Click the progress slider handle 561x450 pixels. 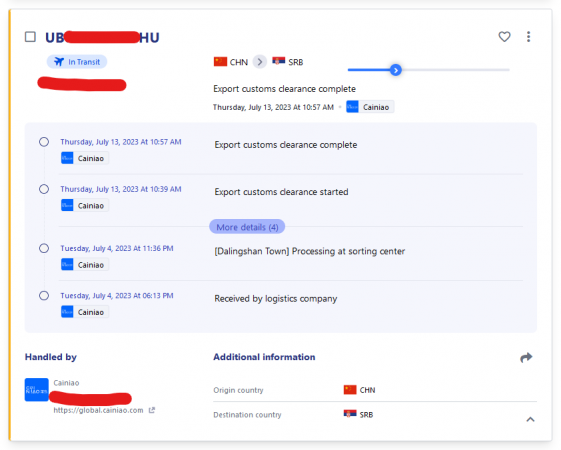coord(395,70)
